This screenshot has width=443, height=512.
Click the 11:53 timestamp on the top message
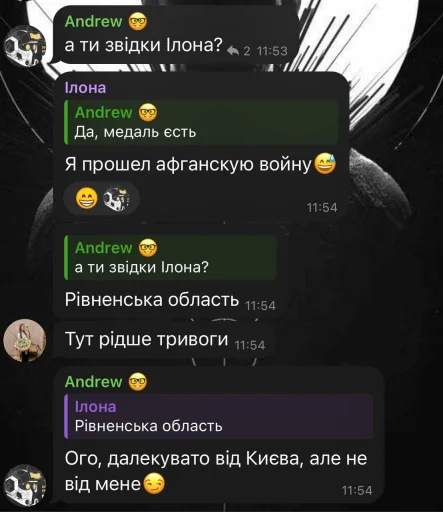click(273, 51)
